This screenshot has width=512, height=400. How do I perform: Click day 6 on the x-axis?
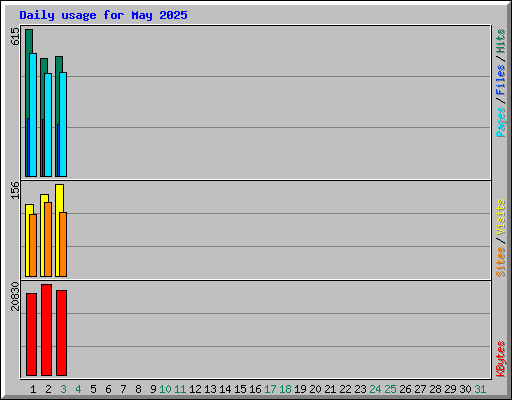[108, 389]
